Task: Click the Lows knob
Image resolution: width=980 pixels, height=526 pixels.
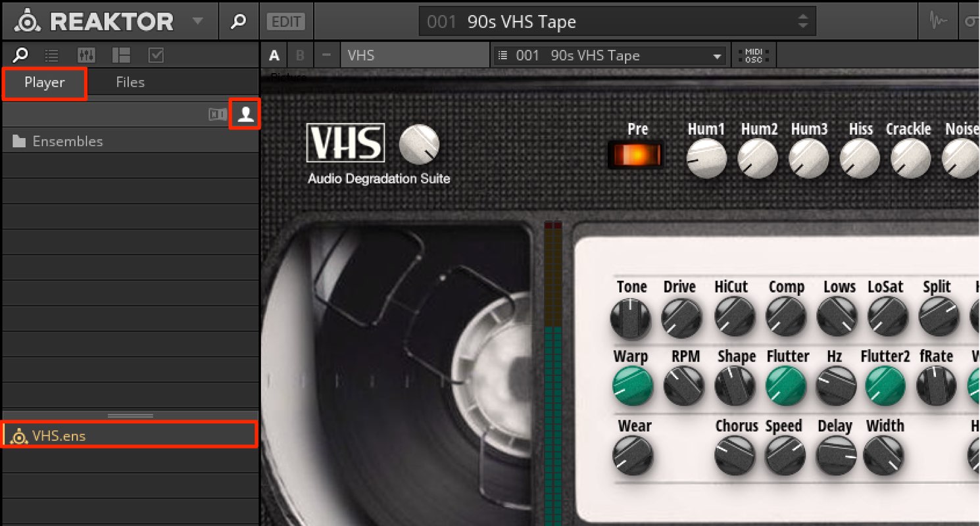Action: coord(837,316)
